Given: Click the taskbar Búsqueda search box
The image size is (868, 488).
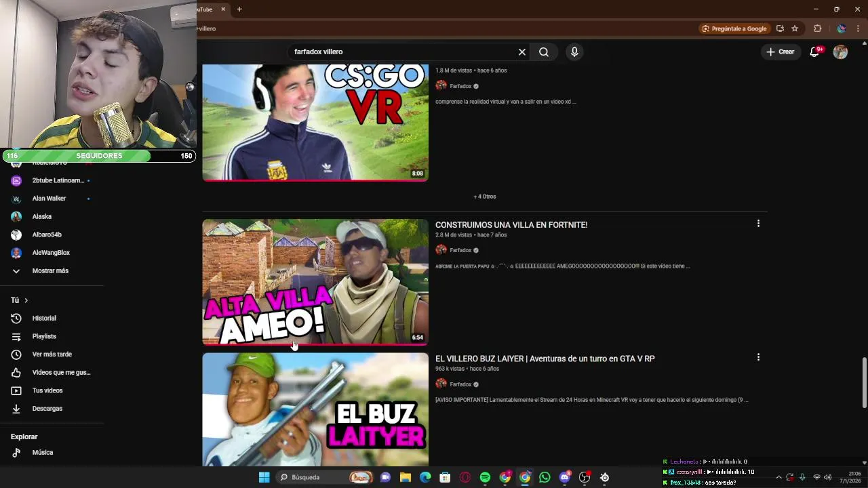Looking at the screenshot, I should (x=325, y=477).
